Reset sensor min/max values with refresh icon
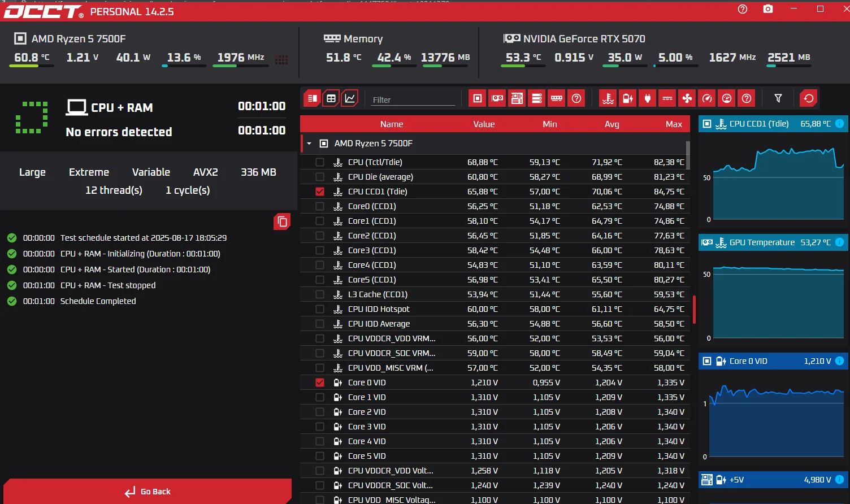Image resolution: width=850 pixels, height=504 pixels. coord(809,98)
